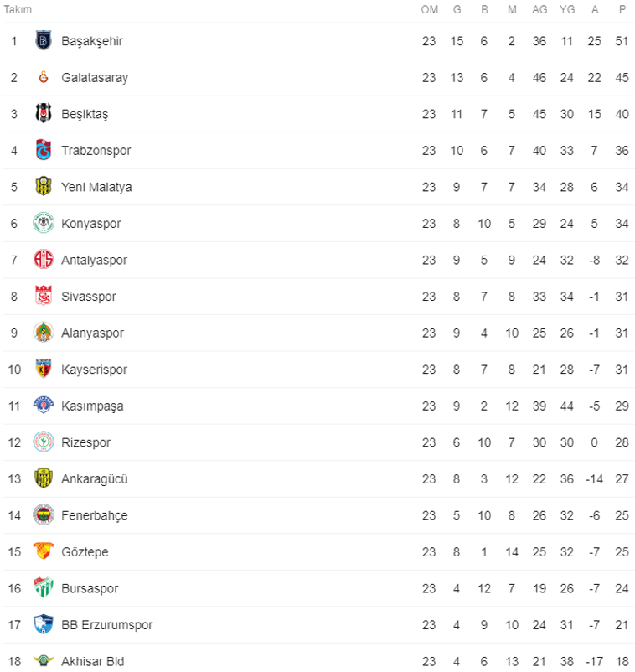Image resolution: width=635 pixels, height=672 pixels.
Task: Click the Kasımpaşa crest icon
Action: click(x=43, y=406)
